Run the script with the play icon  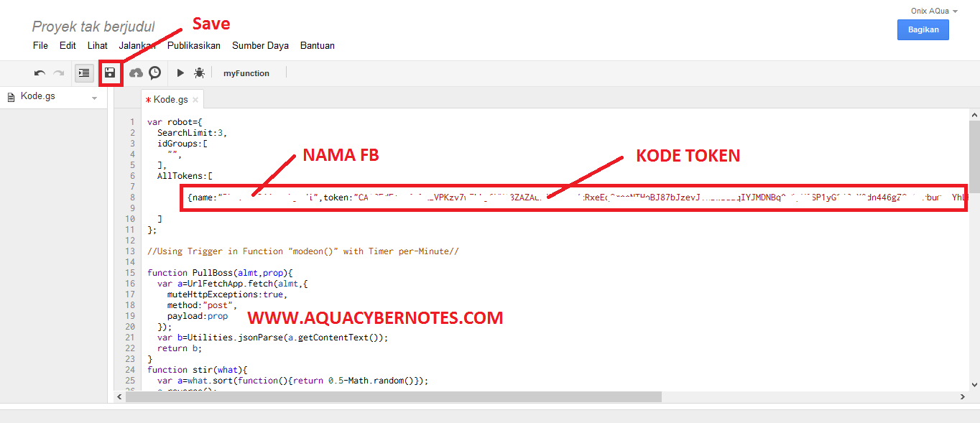(180, 73)
